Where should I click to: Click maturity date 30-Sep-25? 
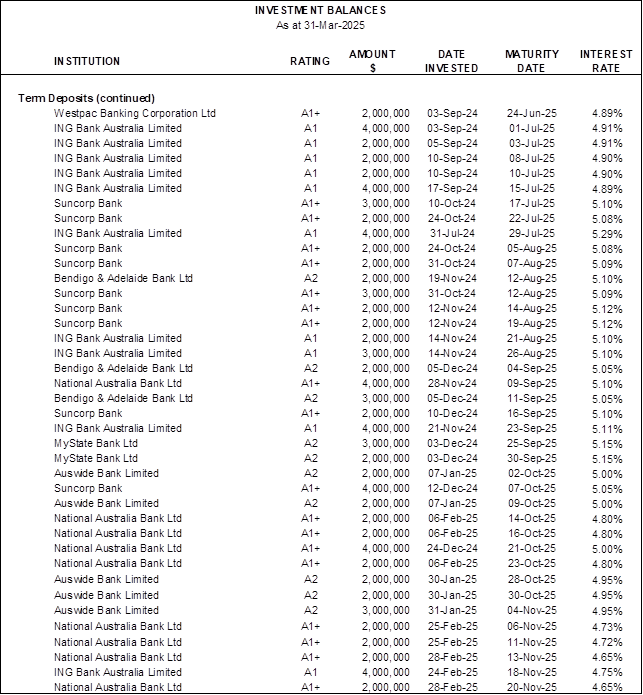[532, 459]
